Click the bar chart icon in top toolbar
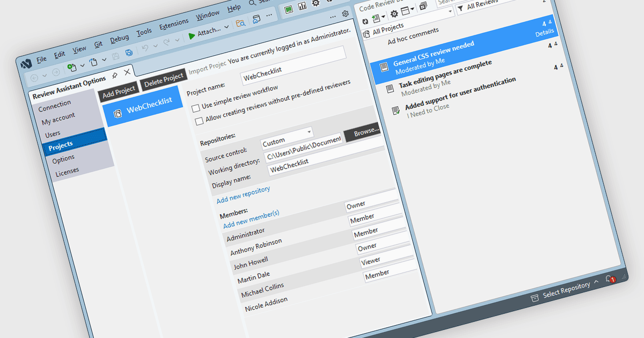Viewport: 644px width, 338px height. tap(303, 6)
